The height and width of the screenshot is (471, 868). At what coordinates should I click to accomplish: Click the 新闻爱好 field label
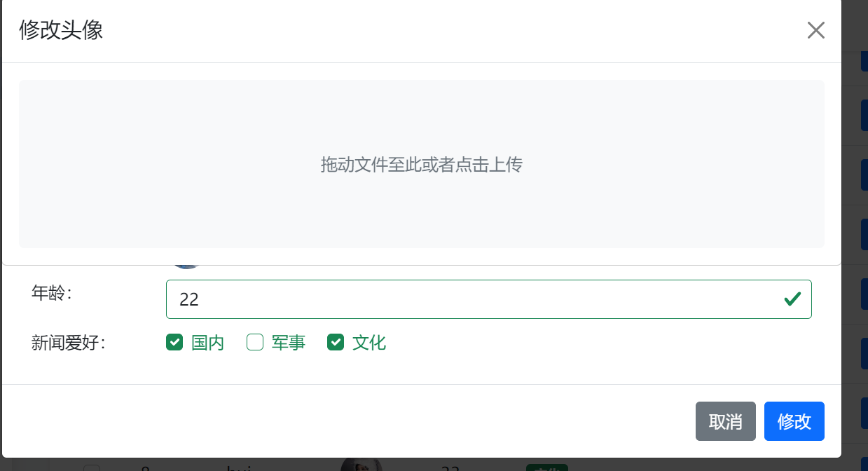coord(68,343)
